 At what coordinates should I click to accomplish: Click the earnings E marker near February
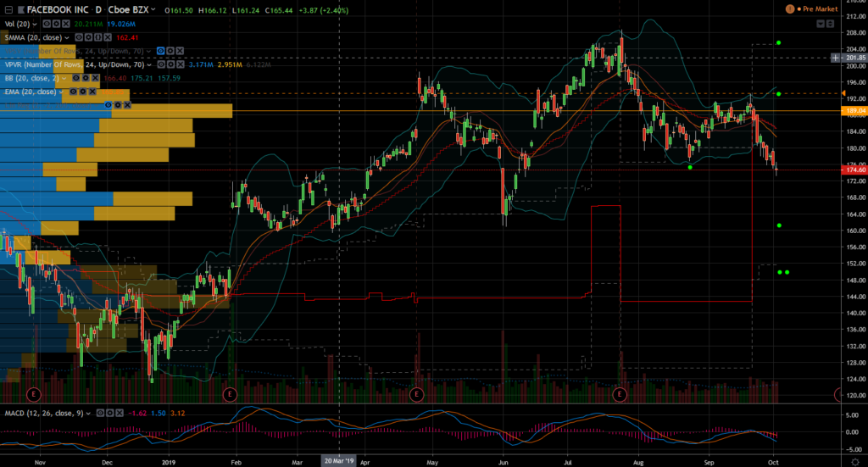tap(230, 394)
